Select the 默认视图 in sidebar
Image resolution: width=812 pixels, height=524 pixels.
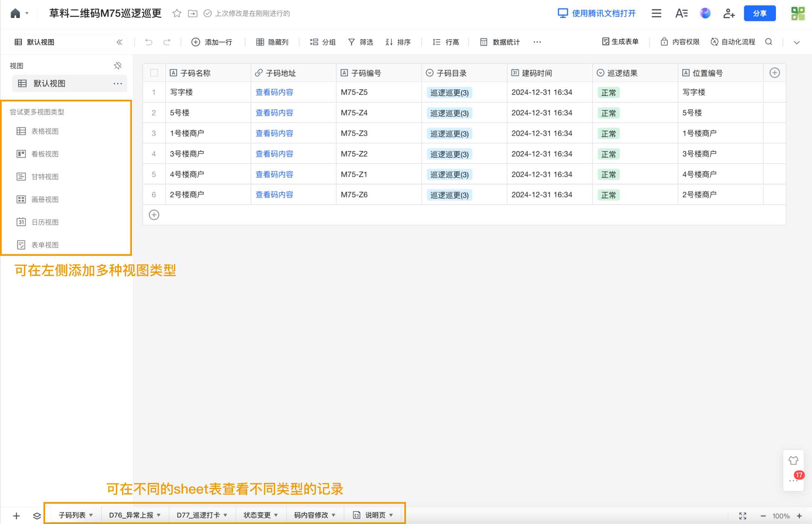coord(69,83)
